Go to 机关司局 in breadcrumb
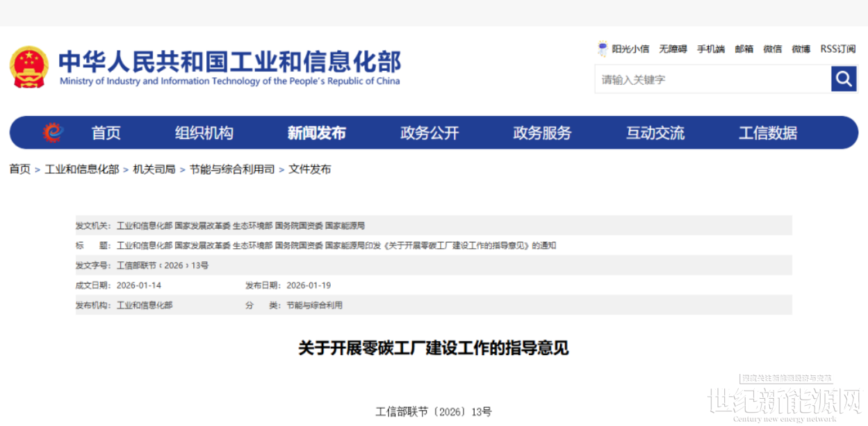The width and height of the screenshot is (868, 426). click(x=154, y=169)
